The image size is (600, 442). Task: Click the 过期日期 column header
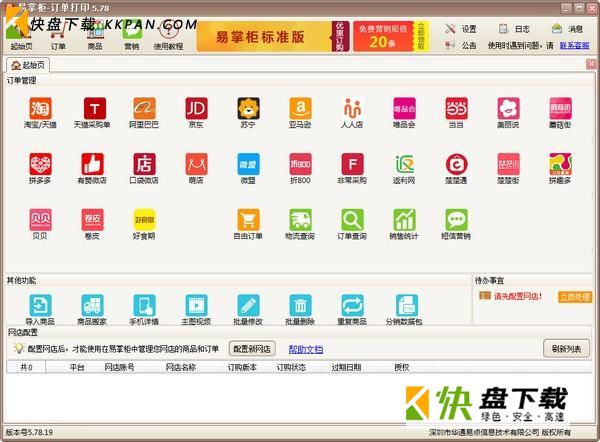tap(346, 367)
